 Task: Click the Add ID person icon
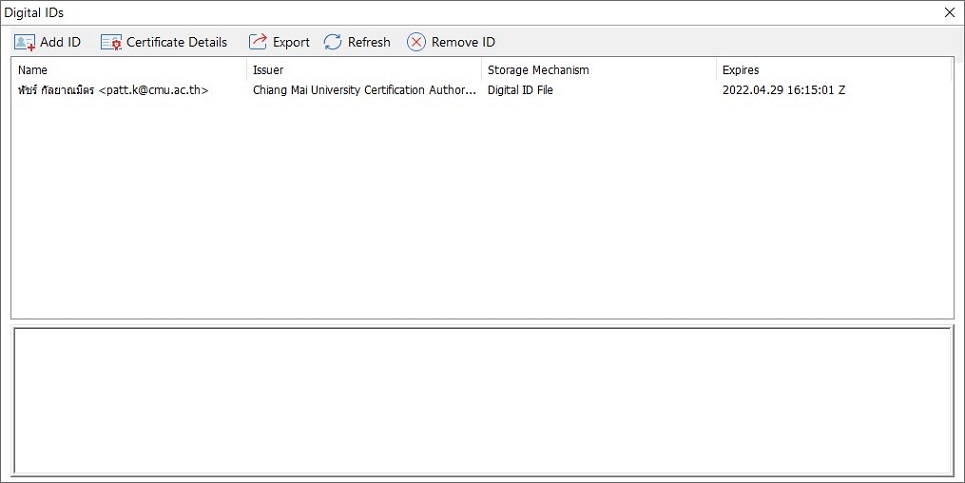25,42
